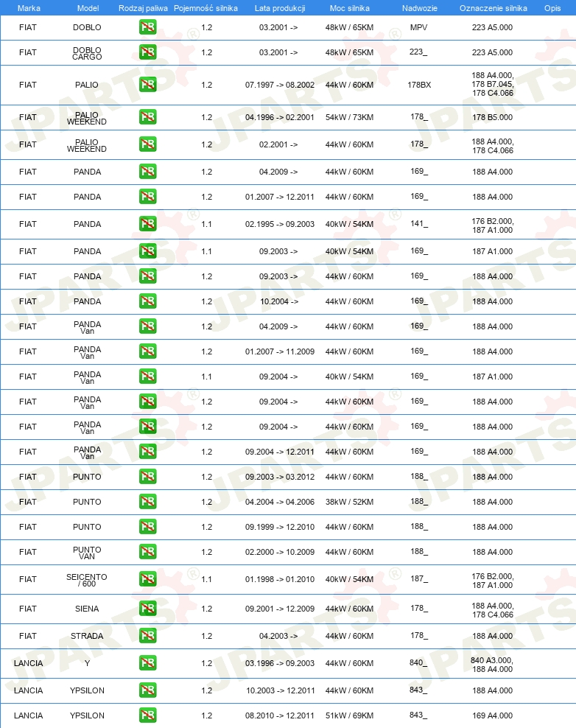576x728 pixels.
Task: Click the petrol icon in the STRADA row
Action: point(147,636)
